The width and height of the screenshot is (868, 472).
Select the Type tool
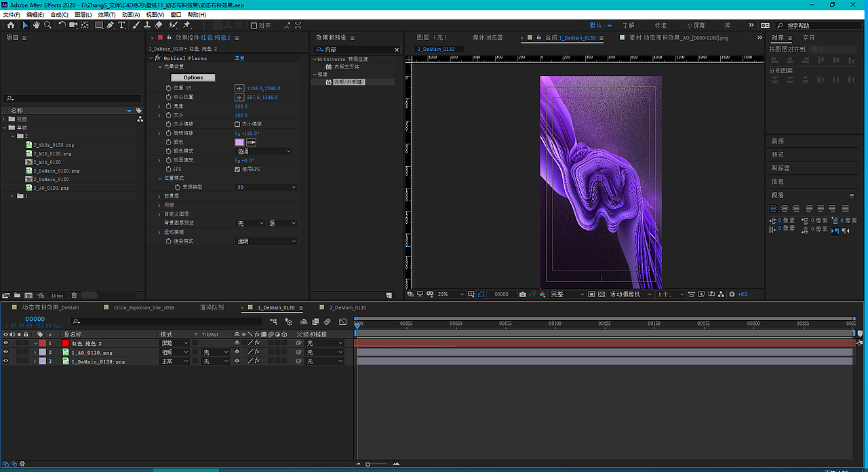pos(121,25)
